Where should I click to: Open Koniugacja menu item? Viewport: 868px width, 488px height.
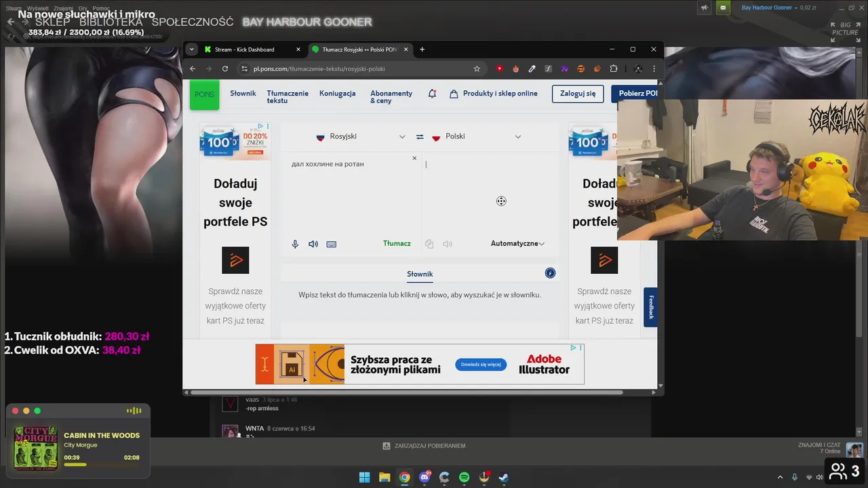click(x=337, y=94)
